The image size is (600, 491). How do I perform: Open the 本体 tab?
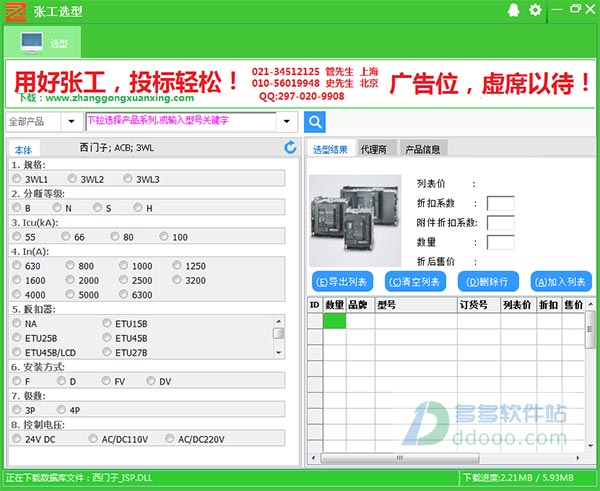point(24,150)
